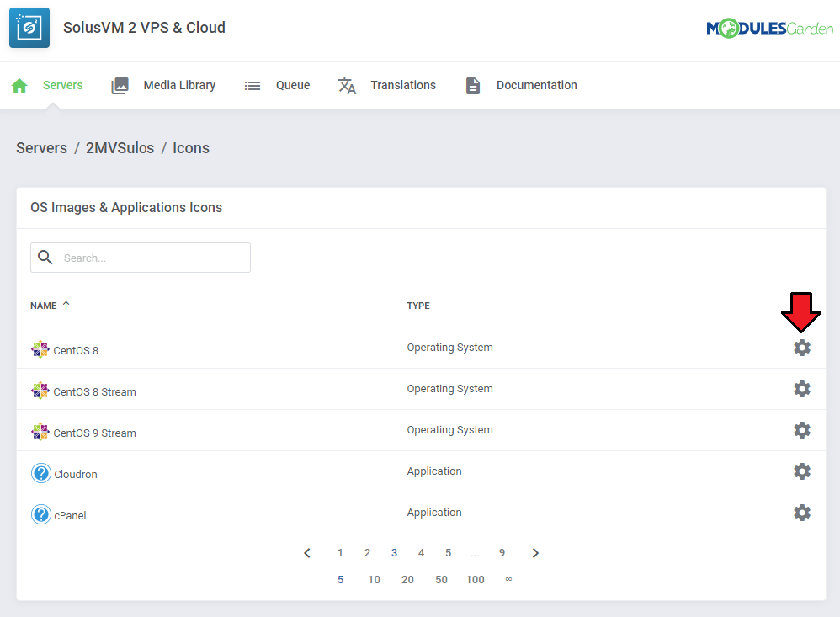Image resolution: width=840 pixels, height=617 pixels.
Task: Open settings gear for cPanel
Action: [x=802, y=513]
